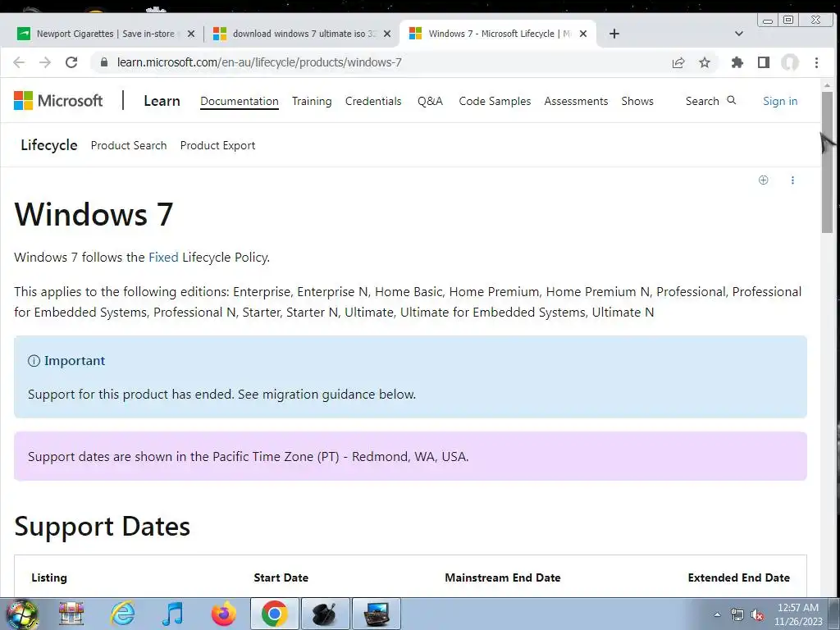Screen dimensions: 840x630
Task: Click the Lifecycle heading link
Action: pos(48,145)
